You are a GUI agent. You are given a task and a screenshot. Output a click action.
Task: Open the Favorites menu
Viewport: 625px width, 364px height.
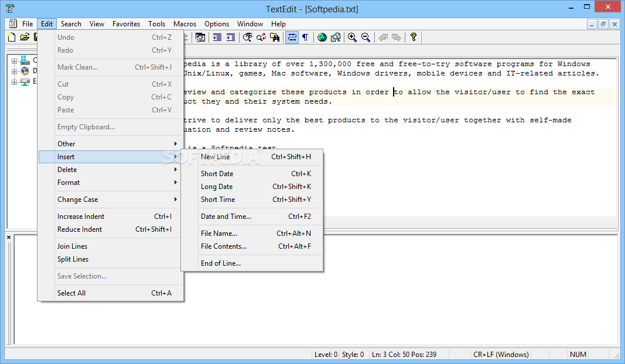tap(126, 24)
